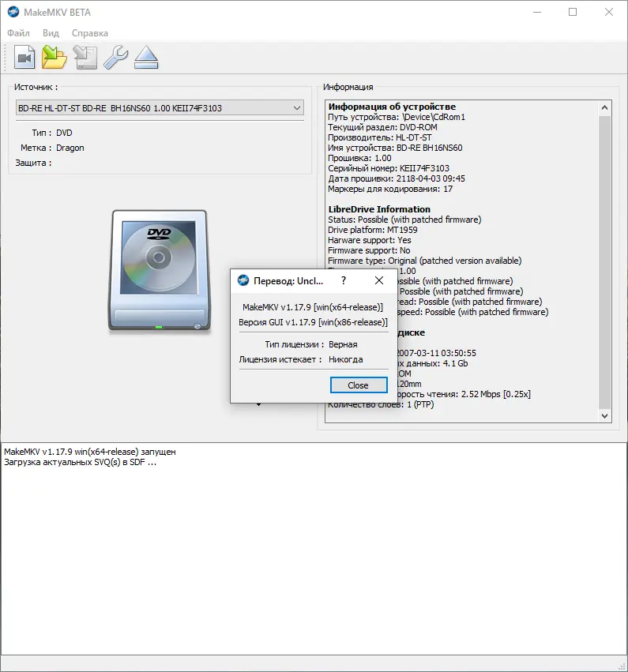628x672 pixels.
Task: Click the 'Тип : DVD' type value
Action: (x=64, y=133)
